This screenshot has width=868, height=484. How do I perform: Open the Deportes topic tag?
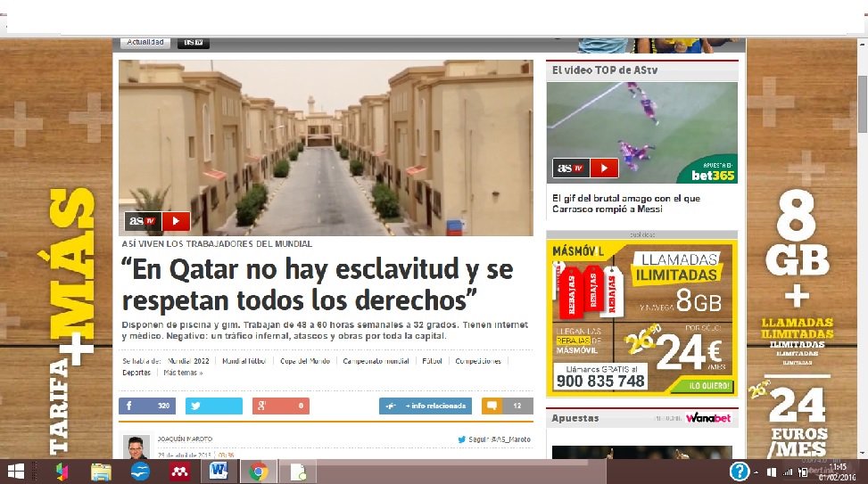point(136,373)
